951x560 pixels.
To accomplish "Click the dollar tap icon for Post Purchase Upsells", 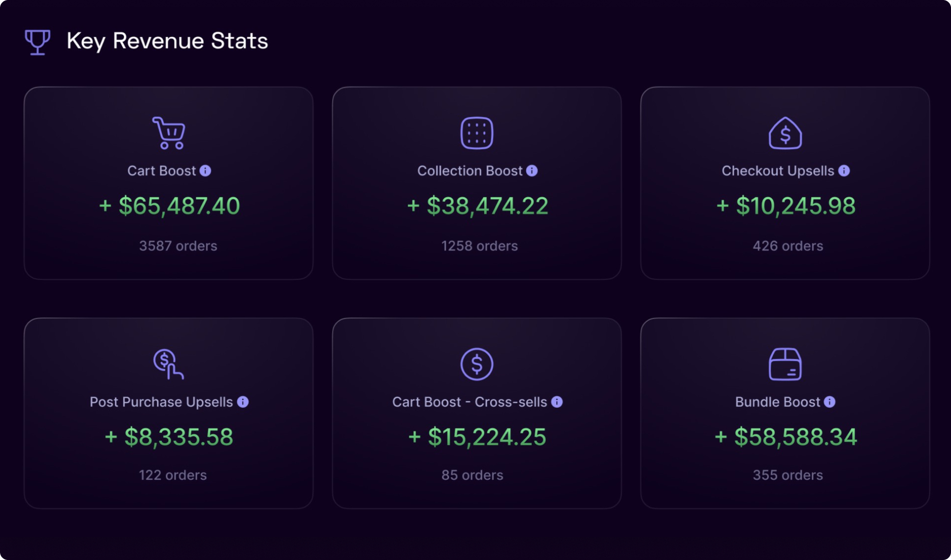I will pos(168,364).
